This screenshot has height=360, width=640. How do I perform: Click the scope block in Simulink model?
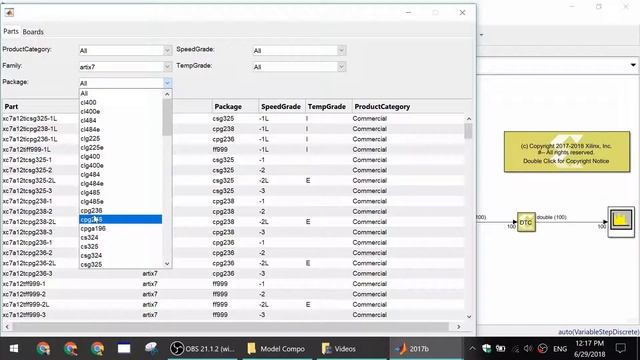click(621, 222)
